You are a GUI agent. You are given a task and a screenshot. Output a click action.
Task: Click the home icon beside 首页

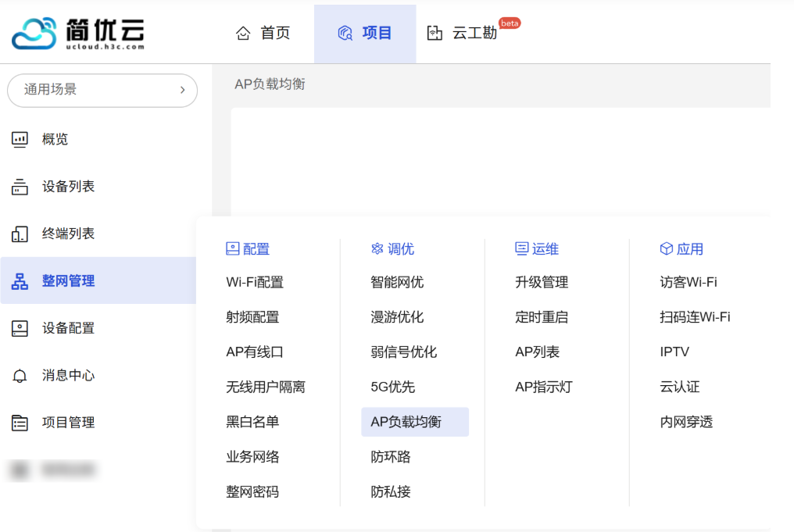pyautogui.click(x=243, y=33)
